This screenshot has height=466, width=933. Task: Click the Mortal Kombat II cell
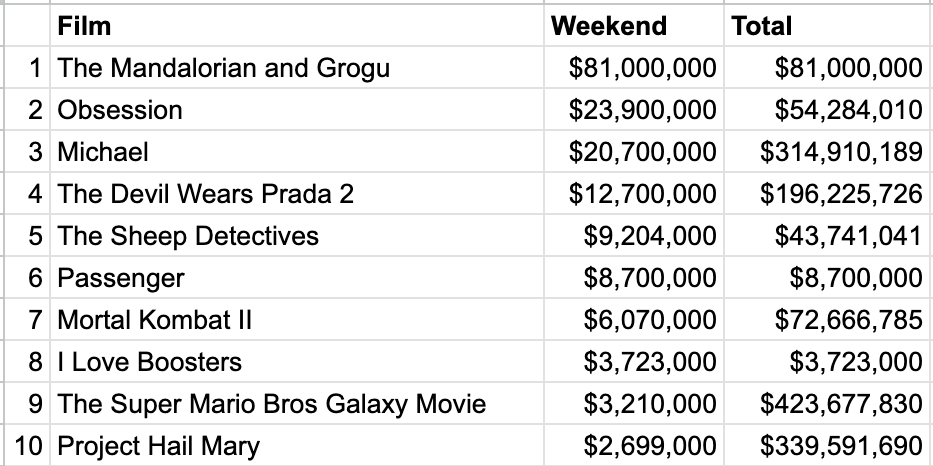pyautogui.click(x=297, y=320)
